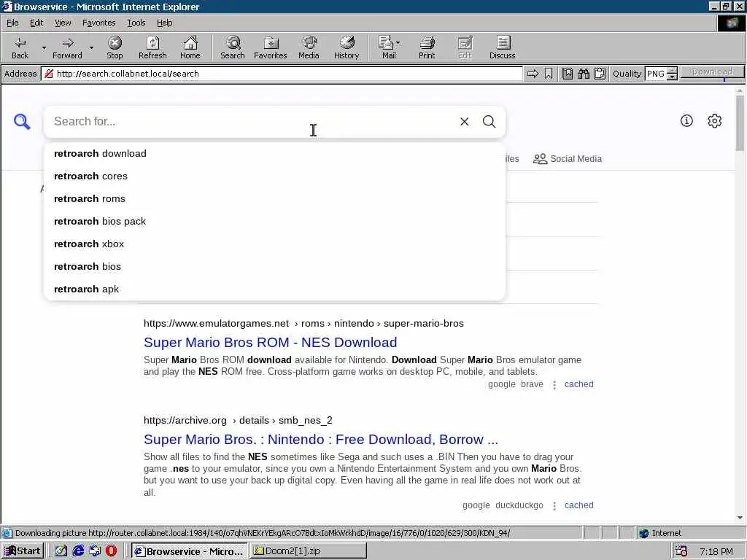747x560 pixels.
Task: Click the blue search logo at the left
Action: click(x=22, y=122)
